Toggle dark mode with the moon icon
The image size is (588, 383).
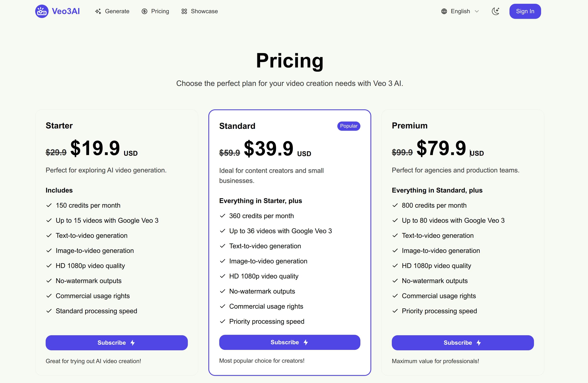(496, 11)
